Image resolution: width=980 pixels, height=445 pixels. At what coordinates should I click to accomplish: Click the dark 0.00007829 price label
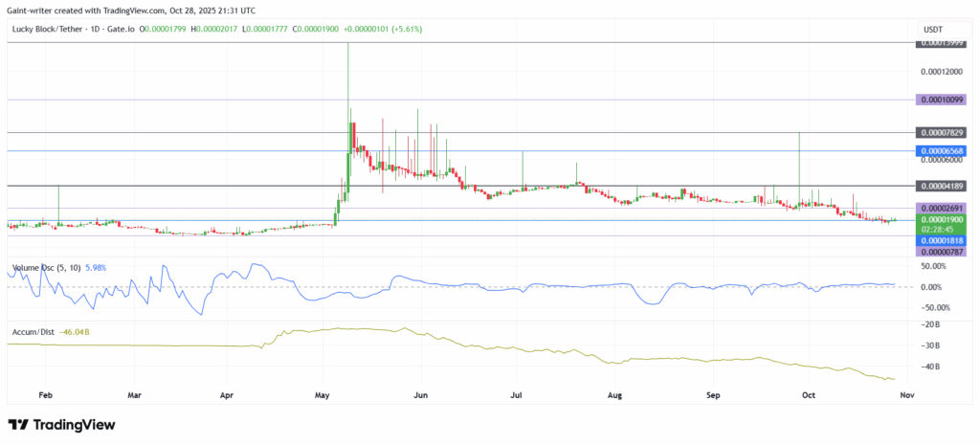[942, 132]
